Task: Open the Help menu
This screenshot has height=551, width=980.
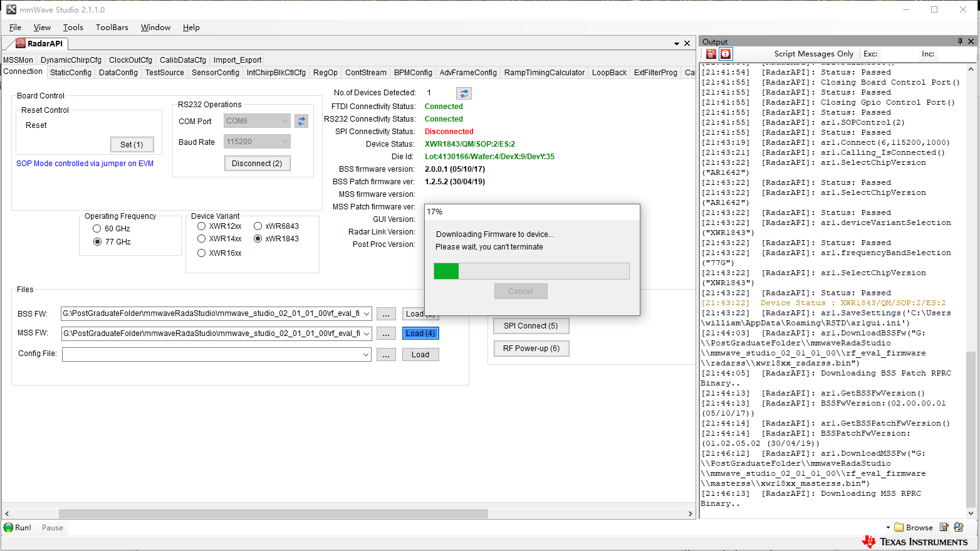Action: tap(191, 28)
